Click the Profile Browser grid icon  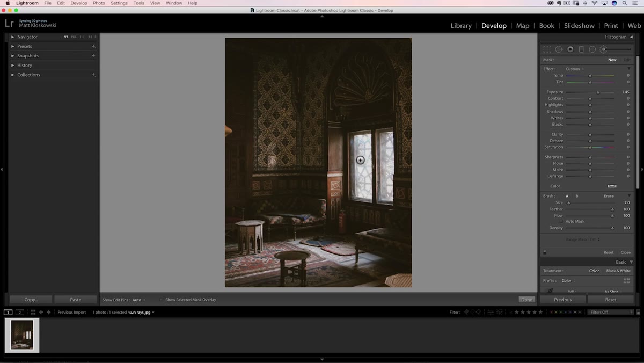[x=626, y=280]
